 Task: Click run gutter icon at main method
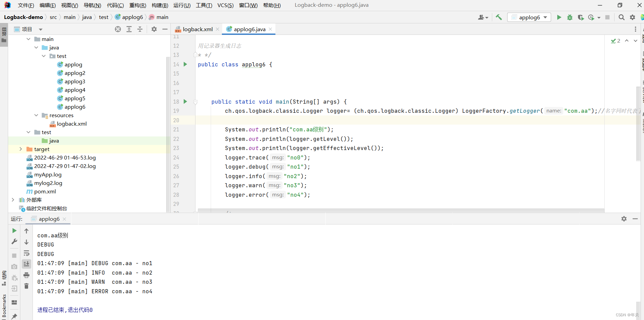(185, 101)
